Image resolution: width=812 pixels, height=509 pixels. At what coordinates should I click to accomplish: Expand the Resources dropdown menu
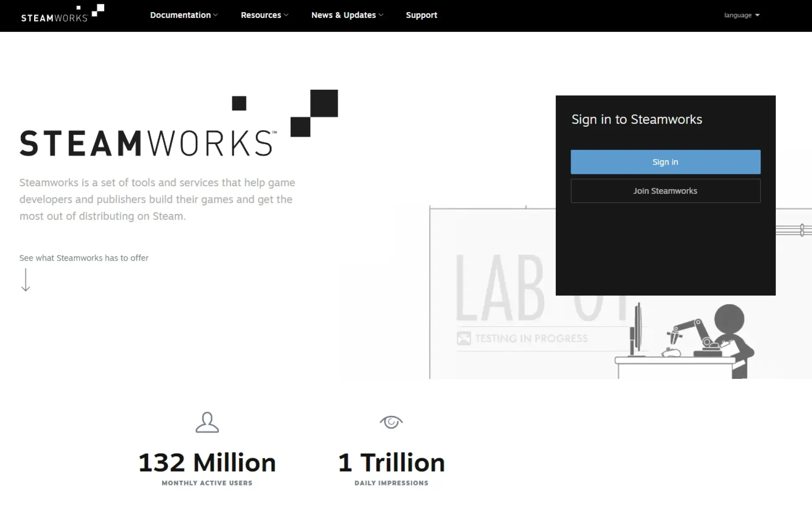pyautogui.click(x=264, y=15)
